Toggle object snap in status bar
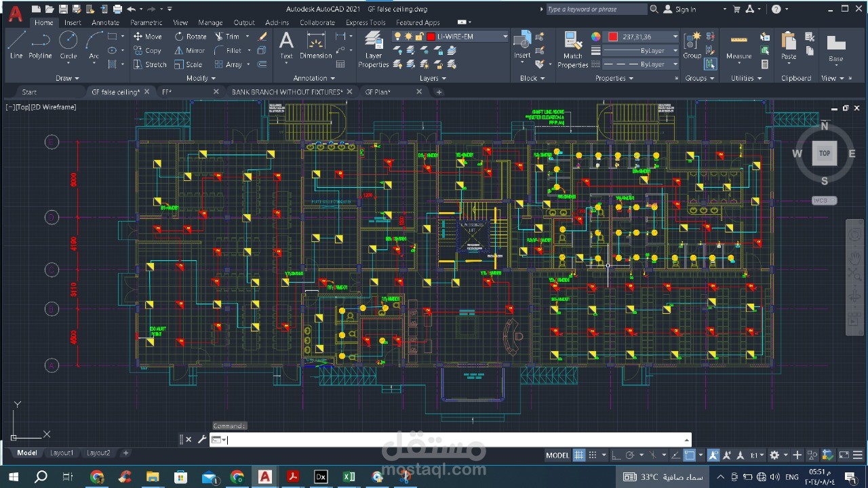The image size is (868, 488). pyautogui.click(x=689, y=455)
